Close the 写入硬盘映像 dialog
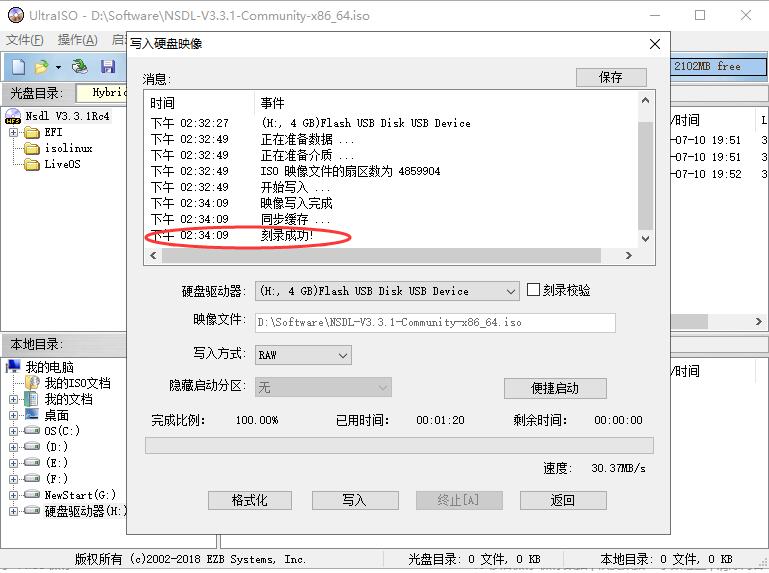Viewport: 769px width, 573px height. tap(655, 44)
